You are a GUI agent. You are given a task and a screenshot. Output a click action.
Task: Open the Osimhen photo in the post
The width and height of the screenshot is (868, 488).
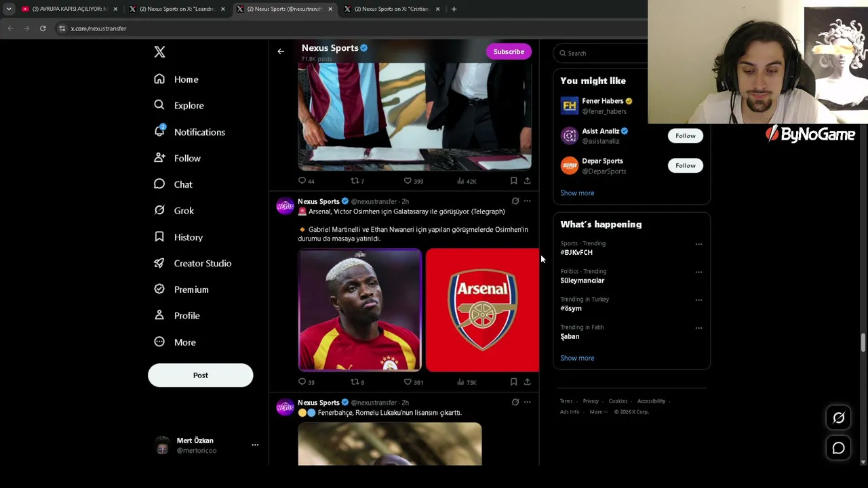360,310
